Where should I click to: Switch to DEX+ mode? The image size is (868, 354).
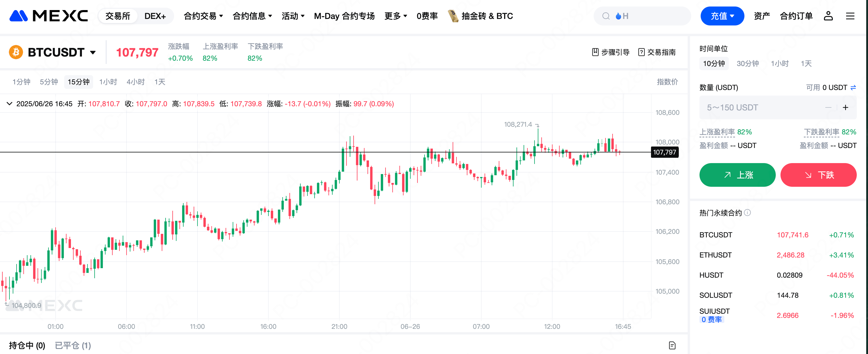point(155,16)
